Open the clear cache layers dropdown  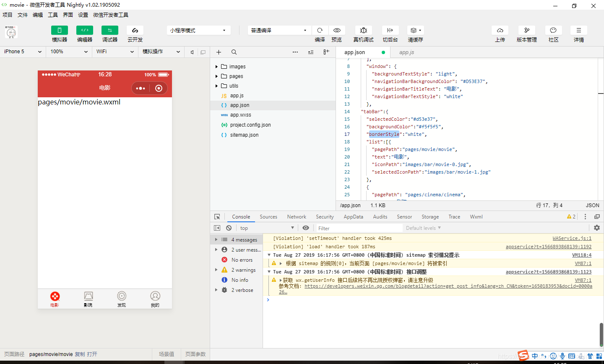coord(416,30)
